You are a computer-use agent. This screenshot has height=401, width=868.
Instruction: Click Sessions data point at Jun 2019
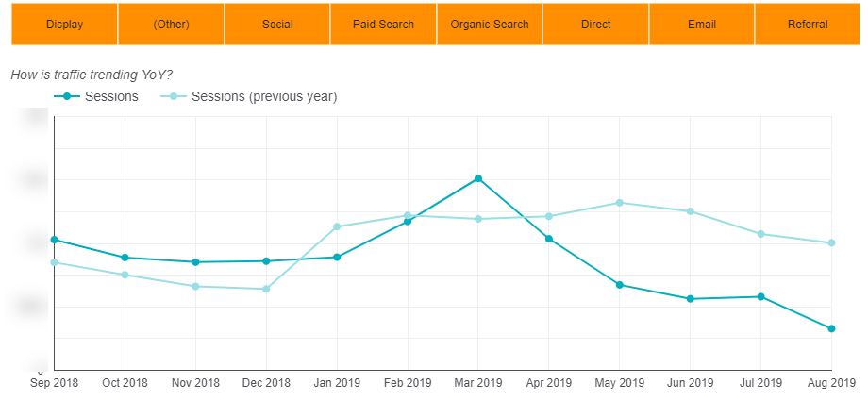tap(691, 299)
